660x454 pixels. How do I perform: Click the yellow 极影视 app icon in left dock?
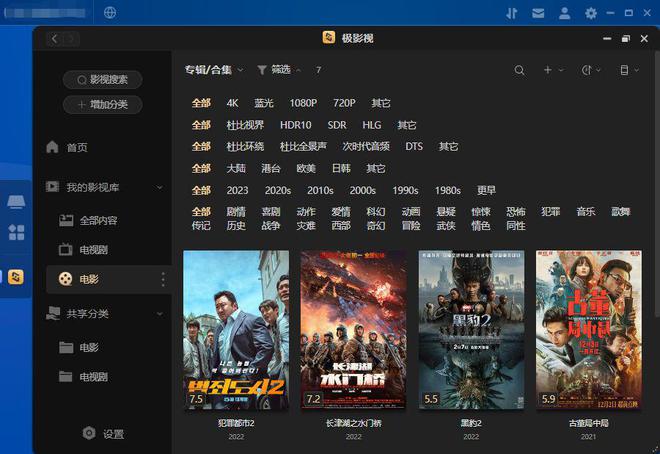pos(16,277)
